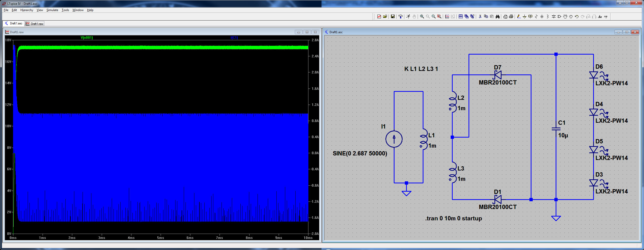644x250 pixels.
Task: Select the Drag closed-hand tool
Action: [571, 17]
